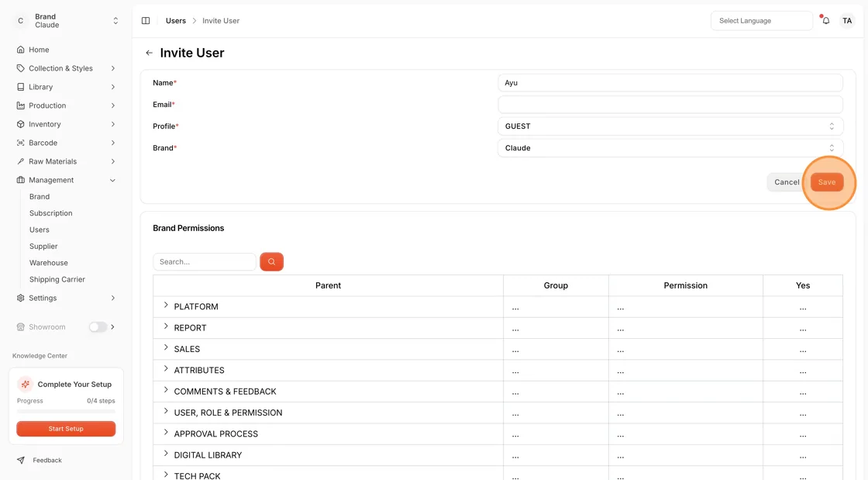Click the setup progress bar

66,411
